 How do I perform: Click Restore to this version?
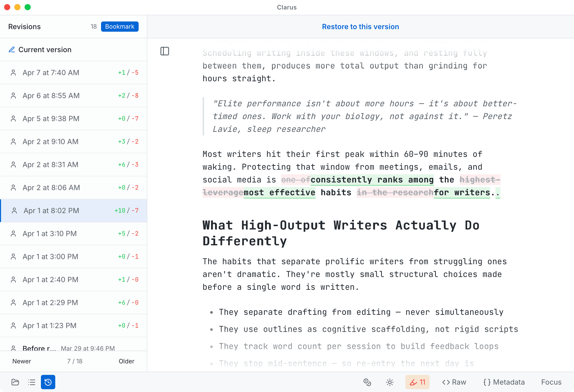point(360,27)
